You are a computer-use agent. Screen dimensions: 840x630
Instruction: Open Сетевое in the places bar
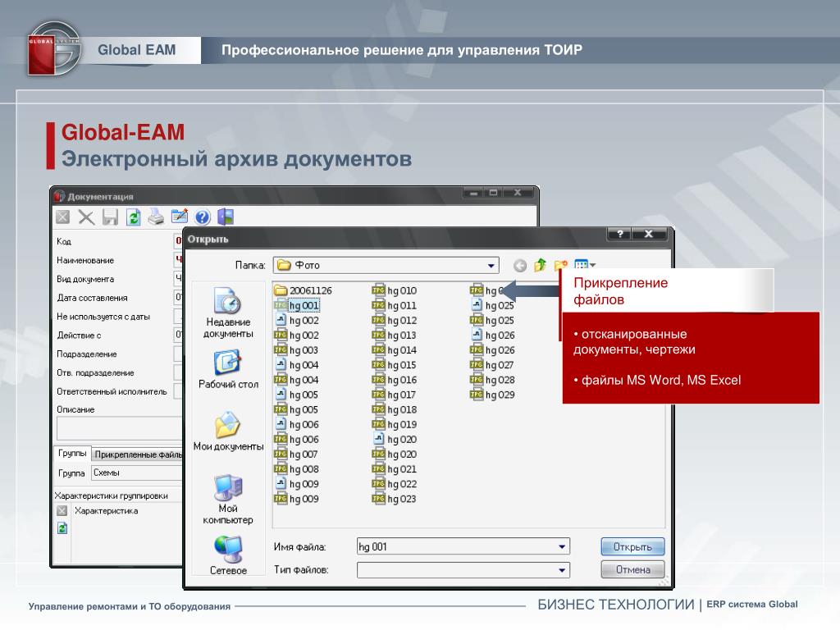point(228,555)
